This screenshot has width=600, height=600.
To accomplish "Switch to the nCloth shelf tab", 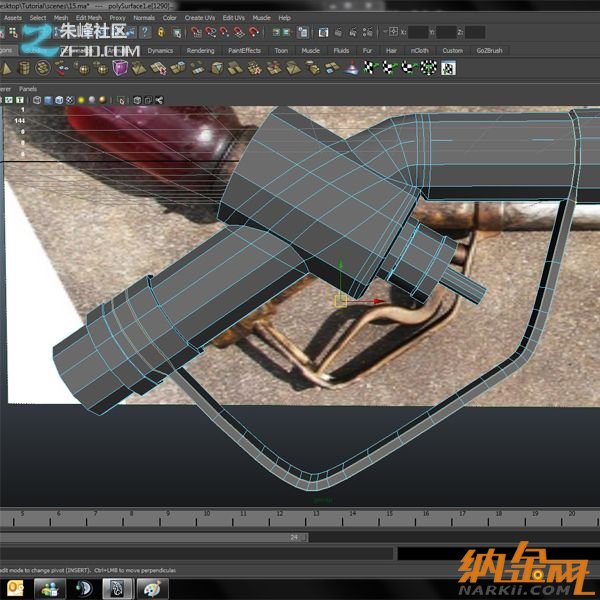I will pyautogui.click(x=420, y=51).
